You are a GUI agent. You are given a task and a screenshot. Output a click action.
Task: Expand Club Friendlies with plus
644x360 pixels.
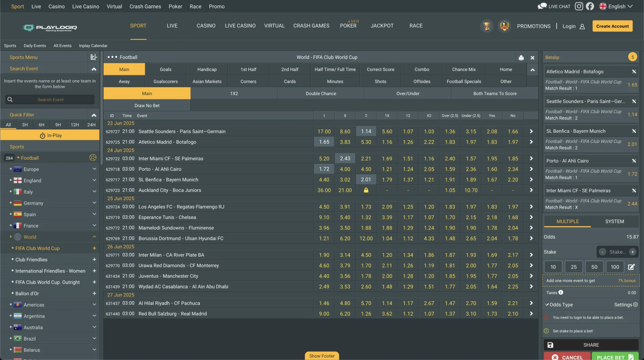click(x=94, y=260)
